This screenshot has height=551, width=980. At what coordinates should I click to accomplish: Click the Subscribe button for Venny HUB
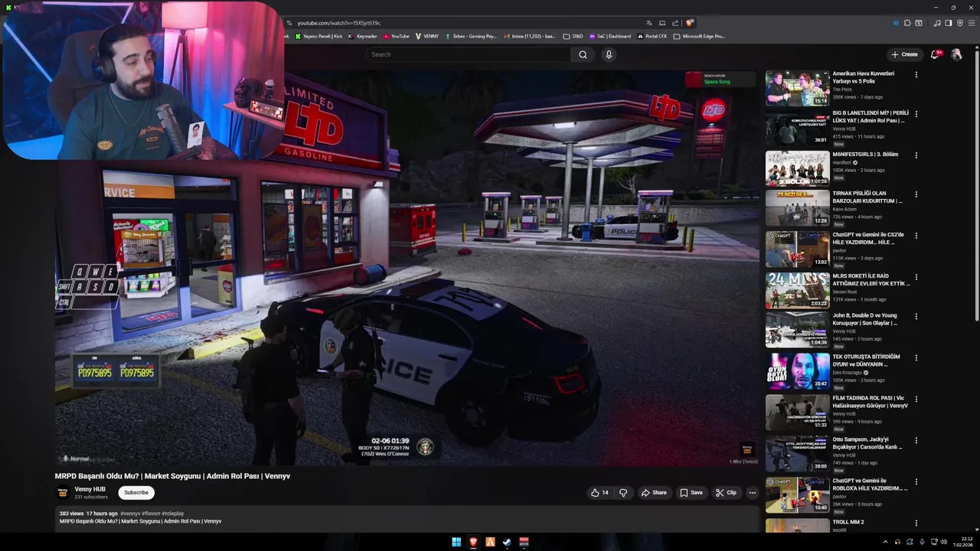click(136, 493)
